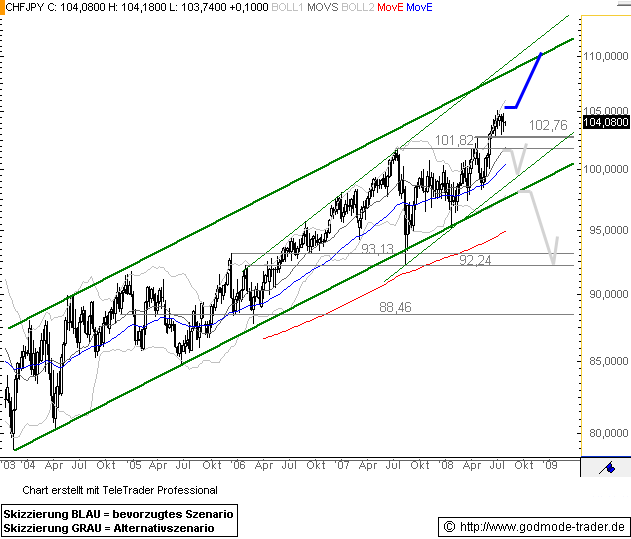Image resolution: width=631 pixels, height=539 pixels.
Task: Select the BOLL1 indicator label
Action: click(x=287, y=7)
